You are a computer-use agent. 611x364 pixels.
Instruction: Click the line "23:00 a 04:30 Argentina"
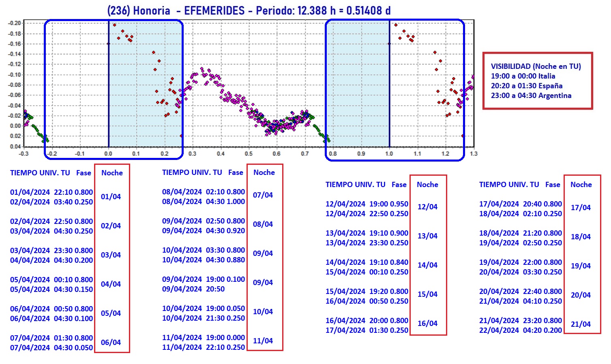[x=531, y=96]
